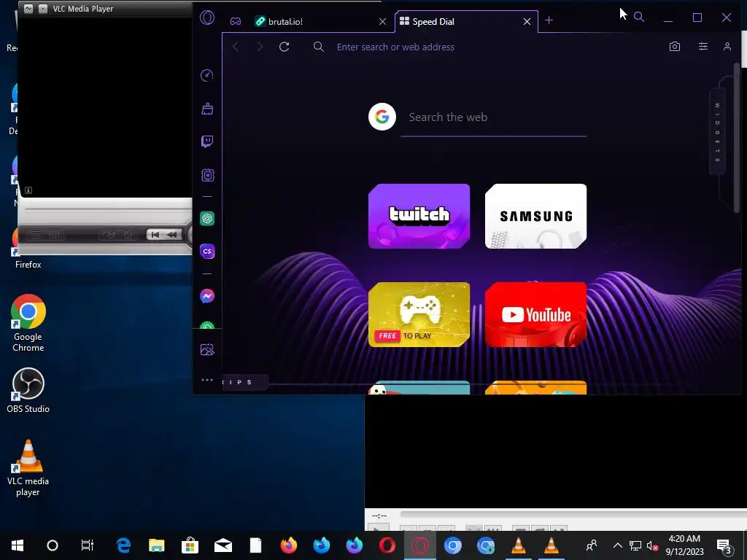This screenshot has height=560, width=747.
Task: Open Task View on the taskbar
Action: point(88,545)
